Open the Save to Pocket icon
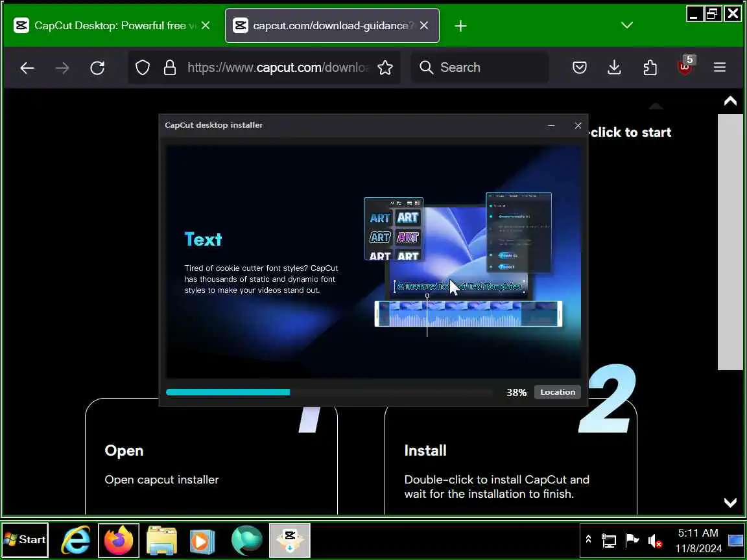The image size is (747, 560). point(579,68)
